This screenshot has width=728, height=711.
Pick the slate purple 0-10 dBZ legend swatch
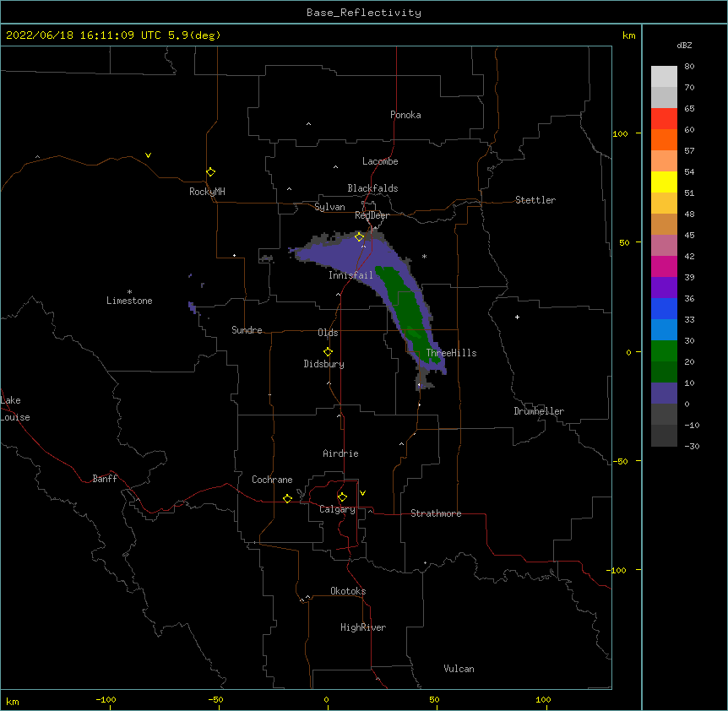pos(664,393)
